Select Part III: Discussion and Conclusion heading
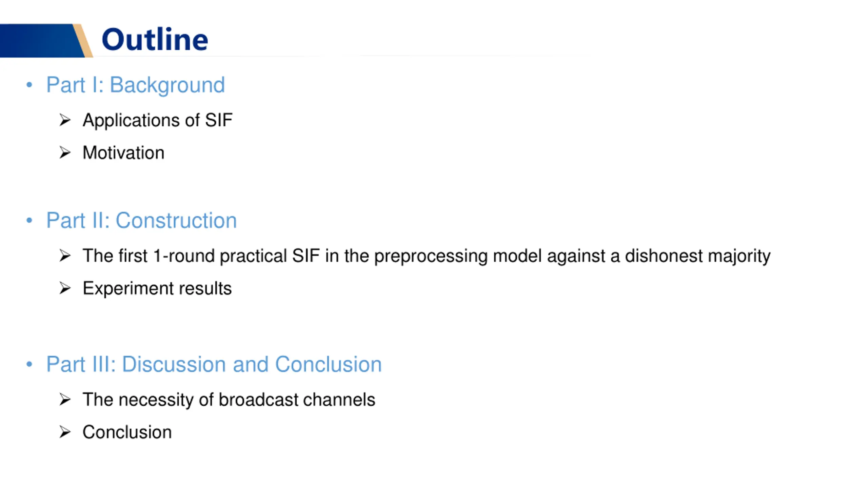The height and width of the screenshot is (488, 868). [x=214, y=364]
